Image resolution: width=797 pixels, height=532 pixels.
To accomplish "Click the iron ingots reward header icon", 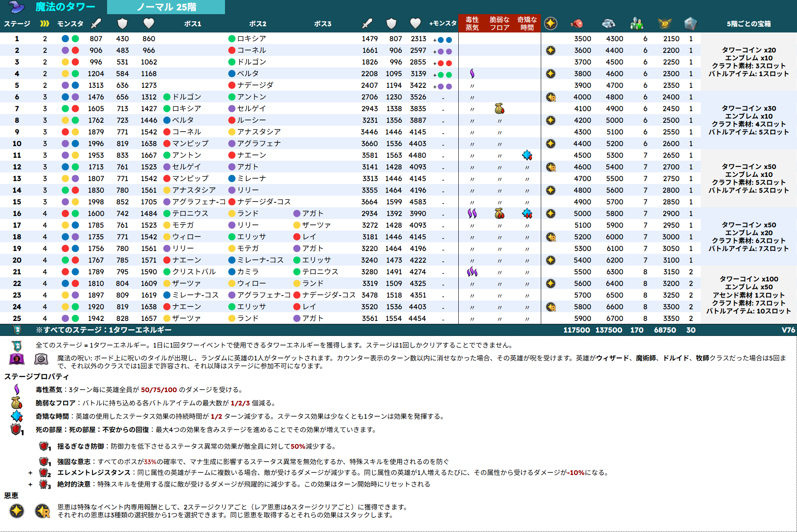I will (x=609, y=24).
